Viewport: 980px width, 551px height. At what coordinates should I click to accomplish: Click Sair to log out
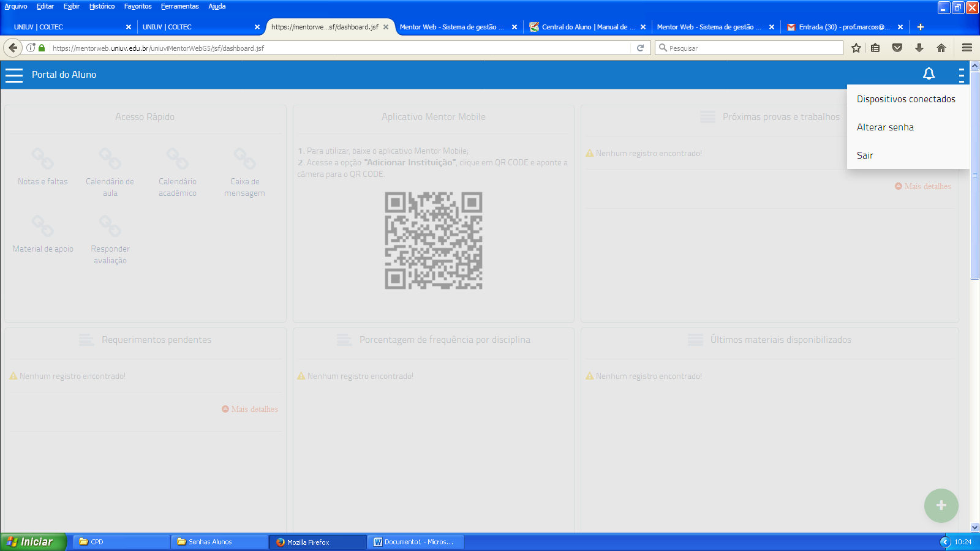point(865,156)
